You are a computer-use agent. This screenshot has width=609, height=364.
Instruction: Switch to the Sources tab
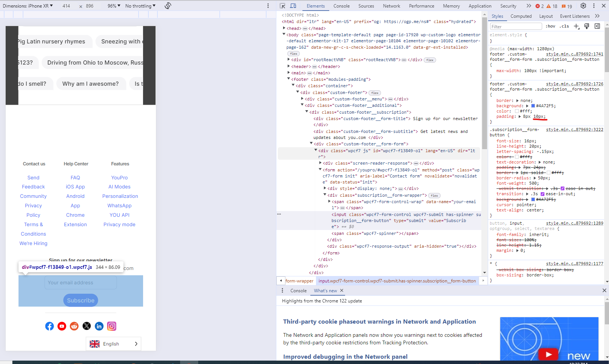(x=366, y=6)
